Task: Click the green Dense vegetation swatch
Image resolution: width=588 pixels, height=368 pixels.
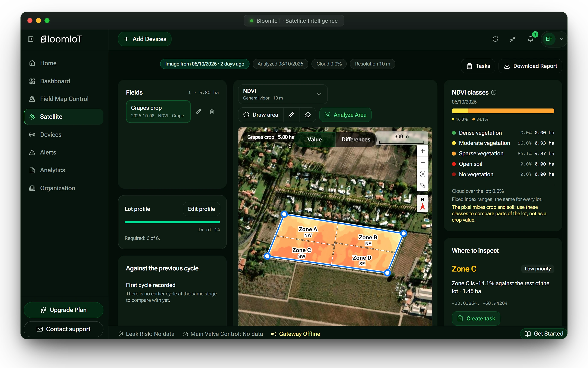Action: [x=454, y=133]
